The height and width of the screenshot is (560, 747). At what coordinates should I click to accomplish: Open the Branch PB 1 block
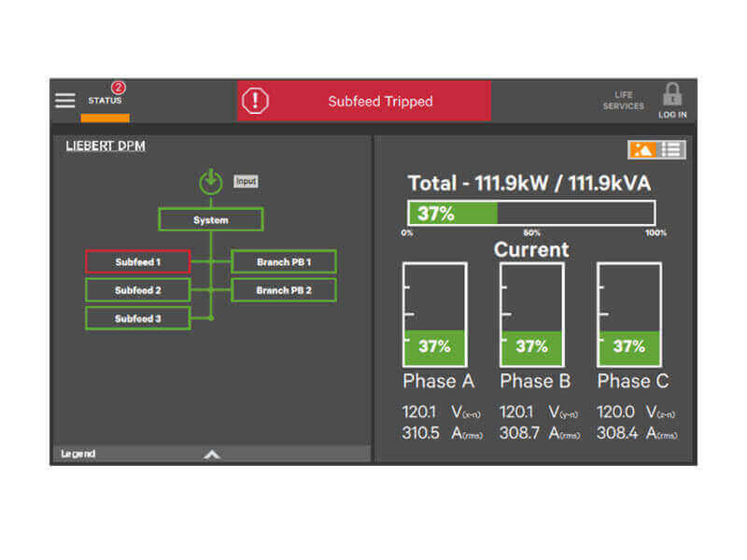pyautogui.click(x=284, y=262)
